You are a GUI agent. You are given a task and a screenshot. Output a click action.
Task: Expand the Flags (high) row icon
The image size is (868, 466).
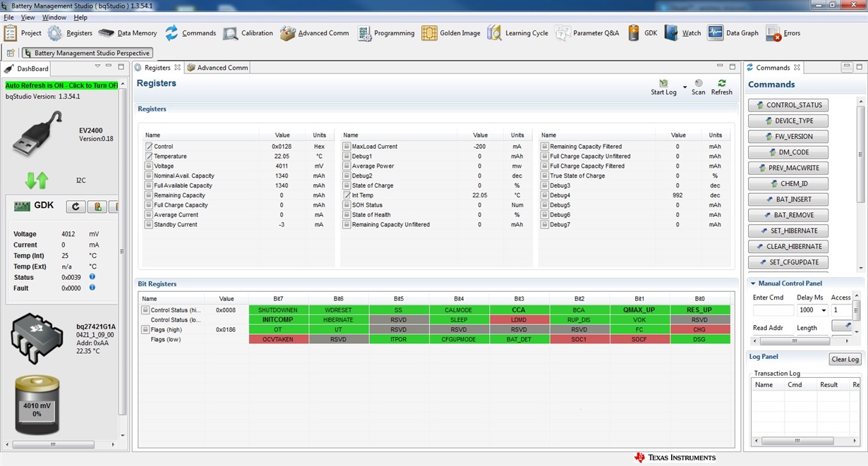[x=145, y=329]
